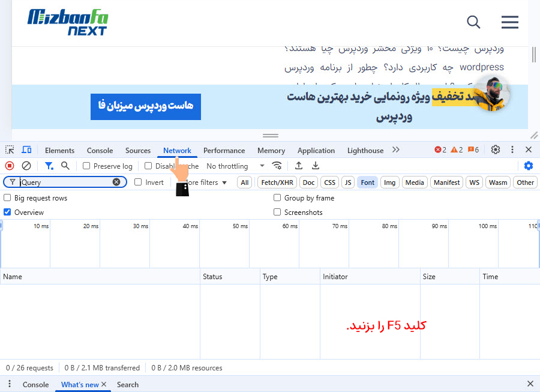The width and height of the screenshot is (540, 392).
Task: Filter by Img requests
Action: coord(389,182)
